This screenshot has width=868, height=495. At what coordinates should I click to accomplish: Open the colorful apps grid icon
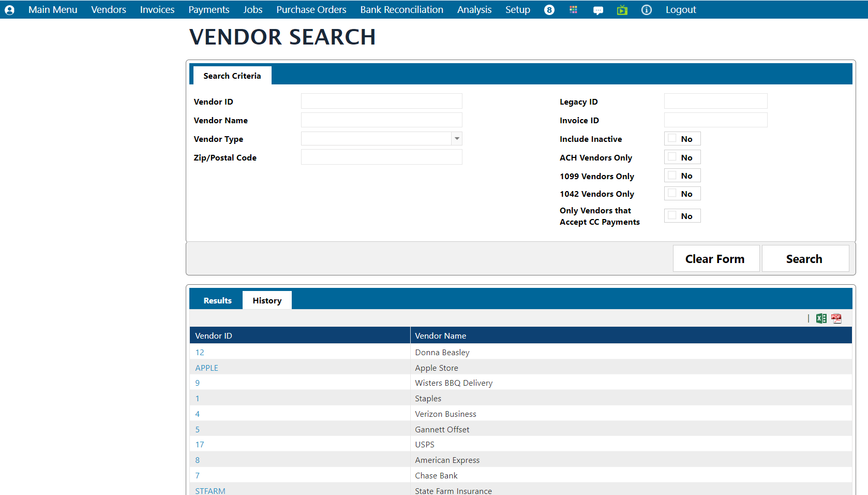point(573,10)
